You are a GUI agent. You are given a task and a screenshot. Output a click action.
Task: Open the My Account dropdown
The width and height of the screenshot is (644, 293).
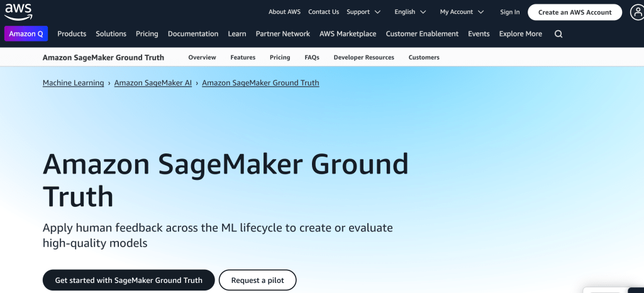(462, 12)
